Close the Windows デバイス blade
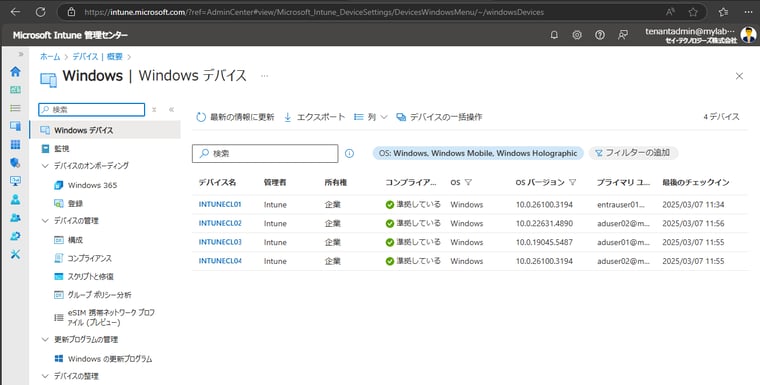 point(739,76)
